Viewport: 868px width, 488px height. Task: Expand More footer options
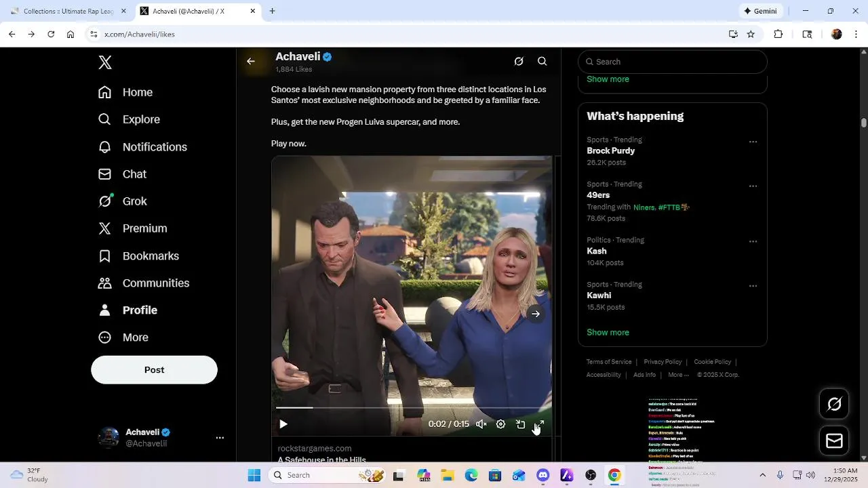(x=678, y=375)
